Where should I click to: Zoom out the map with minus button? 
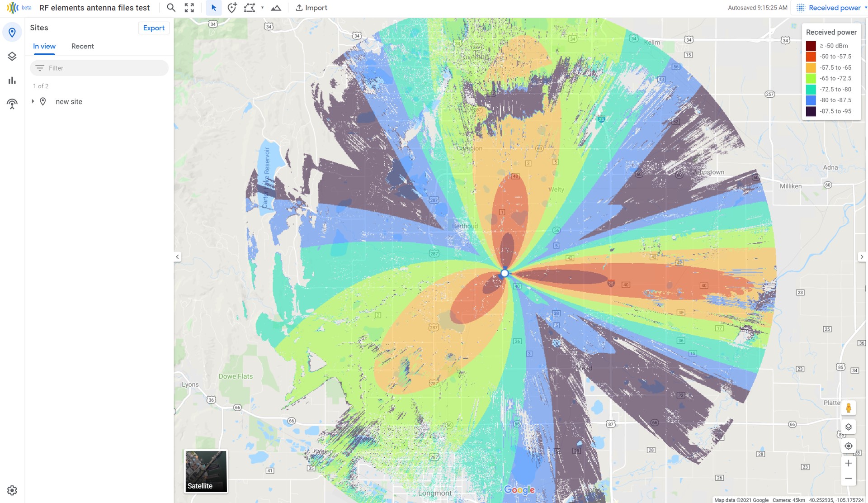pos(849,479)
